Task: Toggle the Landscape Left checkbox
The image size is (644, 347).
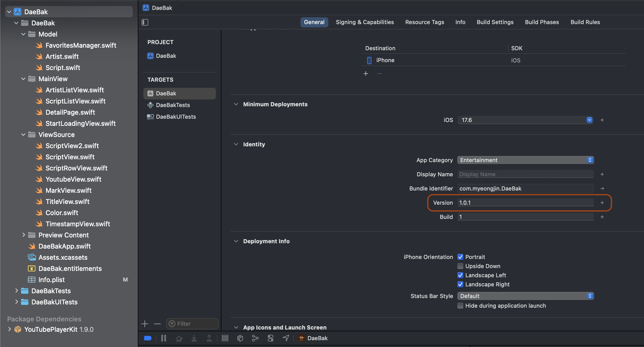Action: (460, 275)
